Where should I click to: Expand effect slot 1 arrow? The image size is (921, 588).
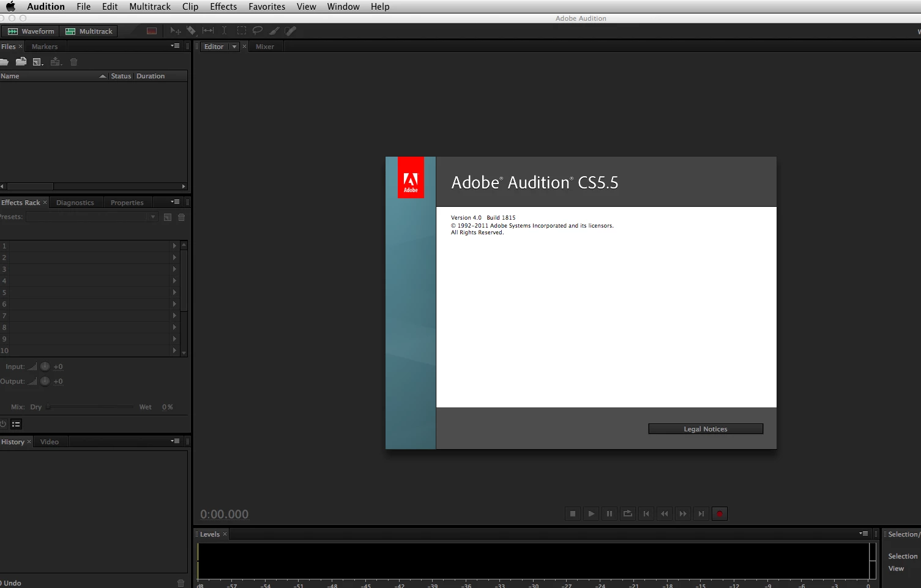(x=174, y=246)
